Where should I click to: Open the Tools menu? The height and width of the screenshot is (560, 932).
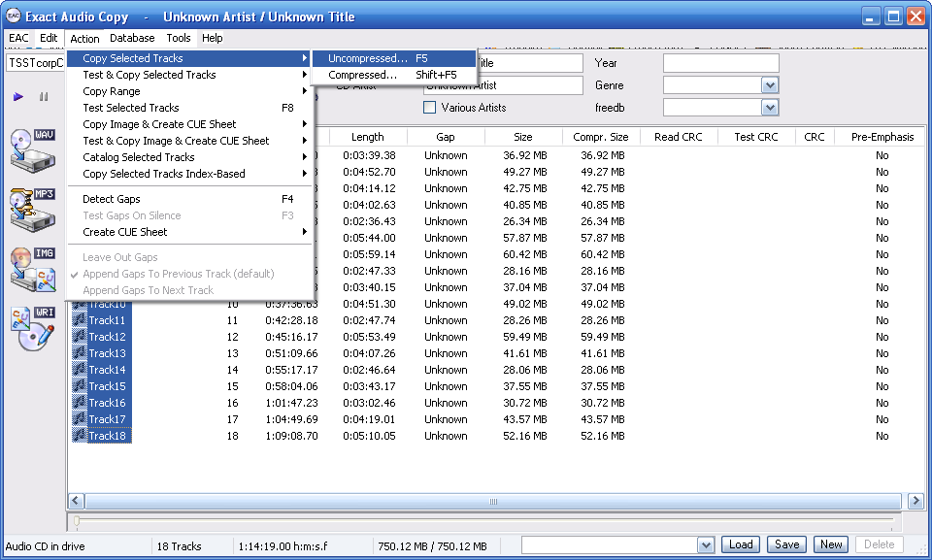pyautogui.click(x=179, y=38)
